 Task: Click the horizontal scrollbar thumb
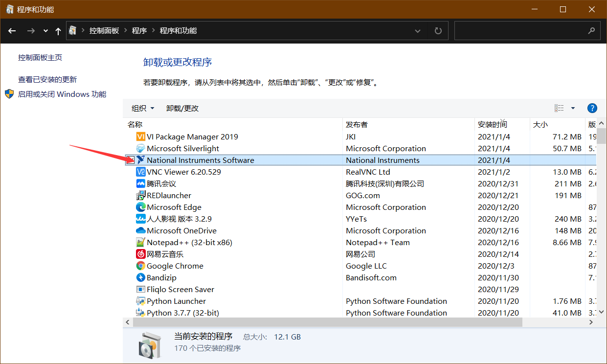coord(327,322)
